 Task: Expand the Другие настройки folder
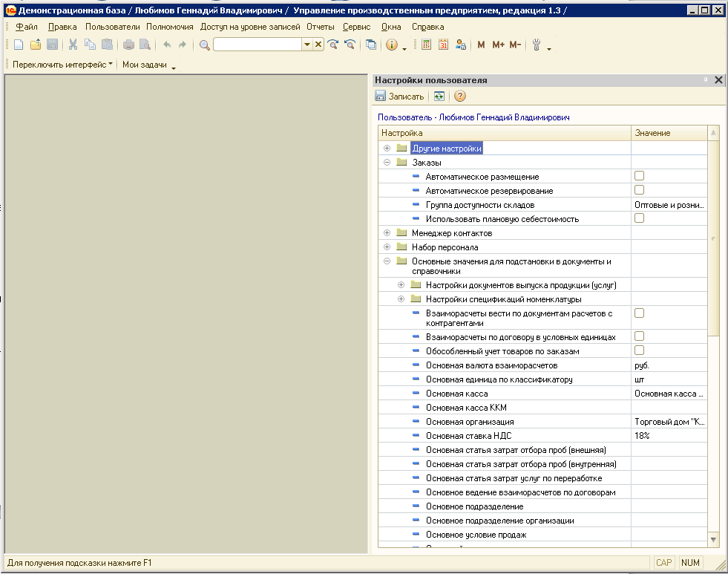[387, 149]
